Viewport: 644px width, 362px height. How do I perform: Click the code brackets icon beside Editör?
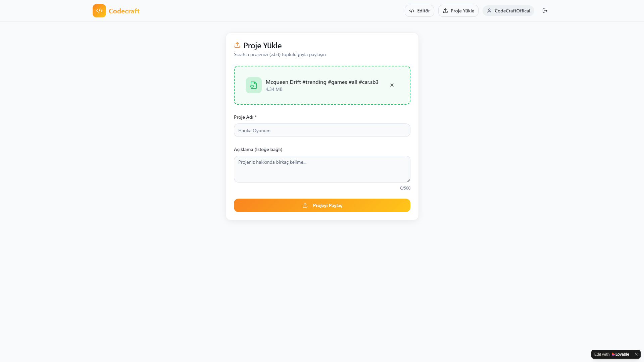click(412, 11)
